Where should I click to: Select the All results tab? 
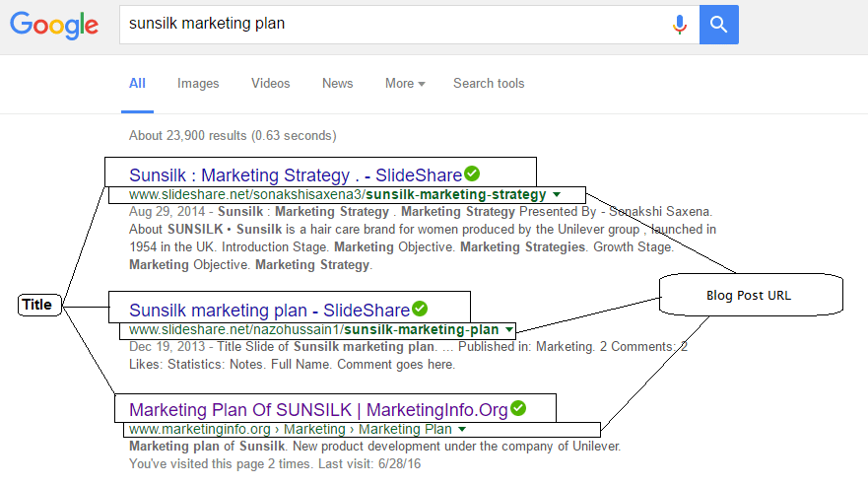tap(137, 83)
